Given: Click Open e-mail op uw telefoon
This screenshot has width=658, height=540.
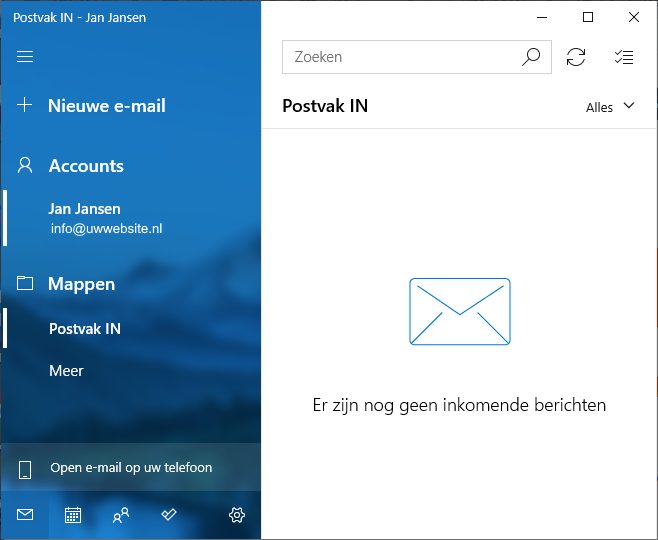Looking at the screenshot, I should pyautogui.click(x=130, y=467).
